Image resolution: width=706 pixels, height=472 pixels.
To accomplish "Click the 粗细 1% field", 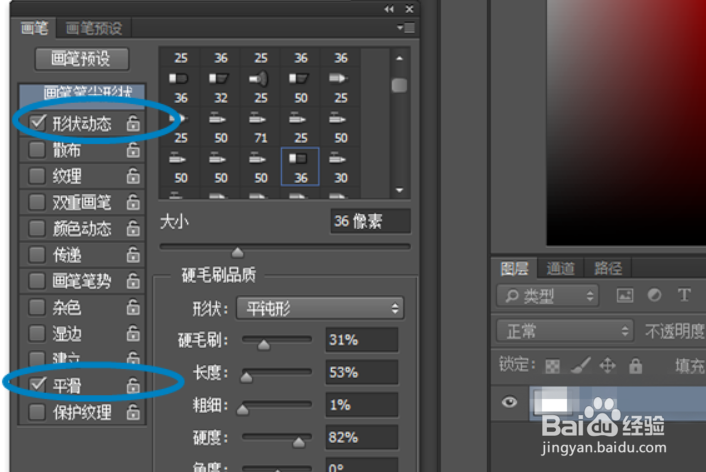I will 362,404.
